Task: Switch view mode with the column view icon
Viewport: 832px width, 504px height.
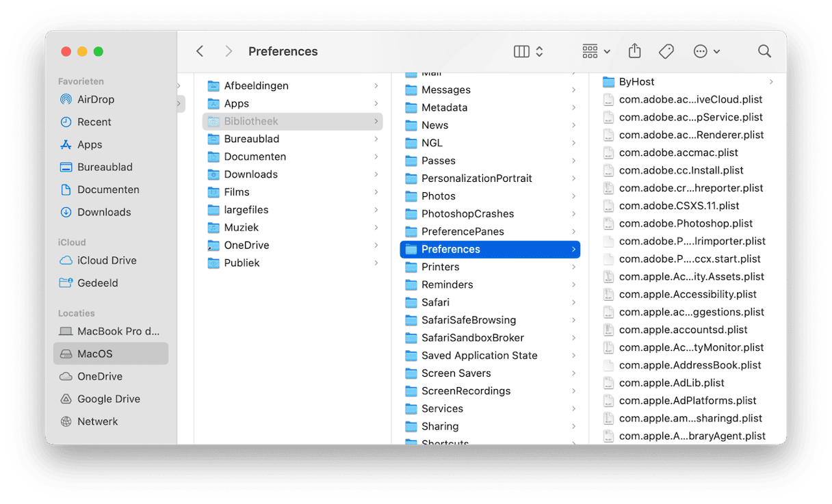Action: (x=521, y=51)
